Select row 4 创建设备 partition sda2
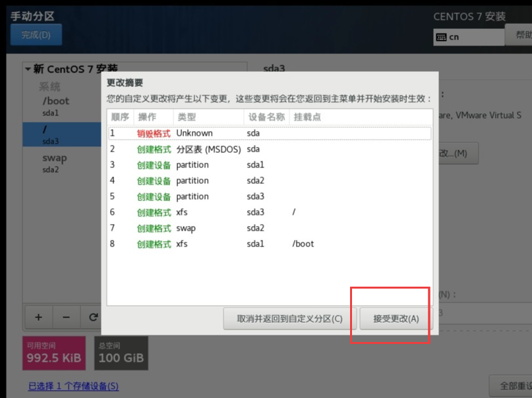Image resolution: width=532 pixels, height=398 pixels. click(x=270, y=181)
